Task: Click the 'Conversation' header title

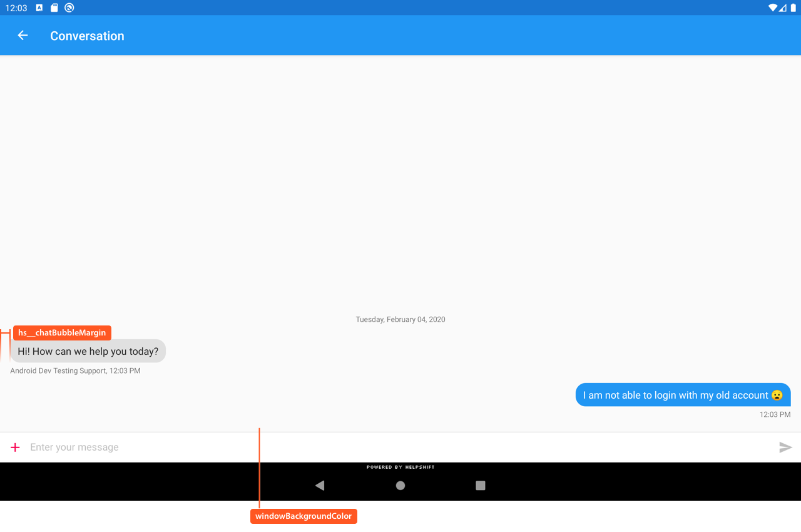Action: pos(87,36)
